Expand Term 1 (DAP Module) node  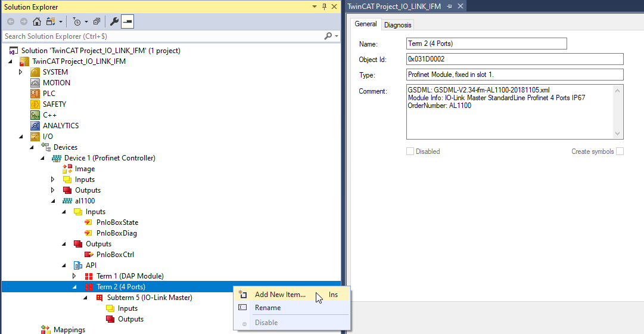[x=74, y=276]
